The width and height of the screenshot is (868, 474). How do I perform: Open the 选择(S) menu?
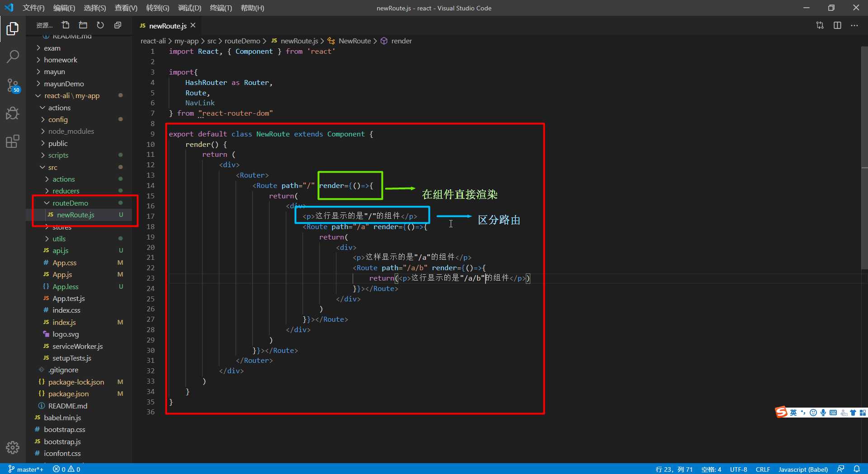click(x=95, y=8)
